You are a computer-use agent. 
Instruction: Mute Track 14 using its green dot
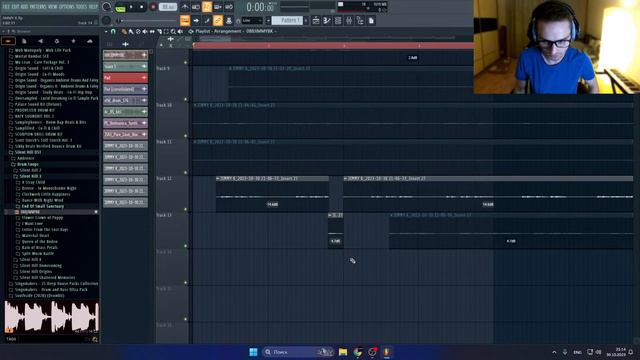[186, 282]
